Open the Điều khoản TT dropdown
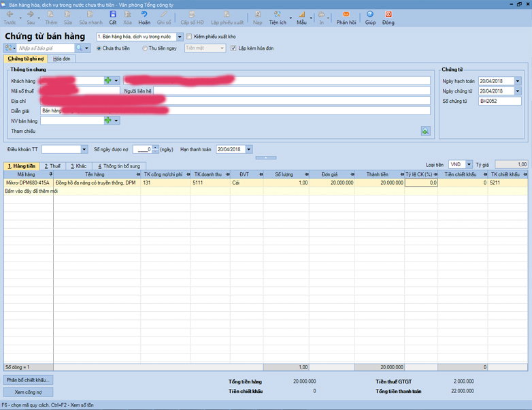Viewport: 532px width, 410px height. (x=84, y=149)
